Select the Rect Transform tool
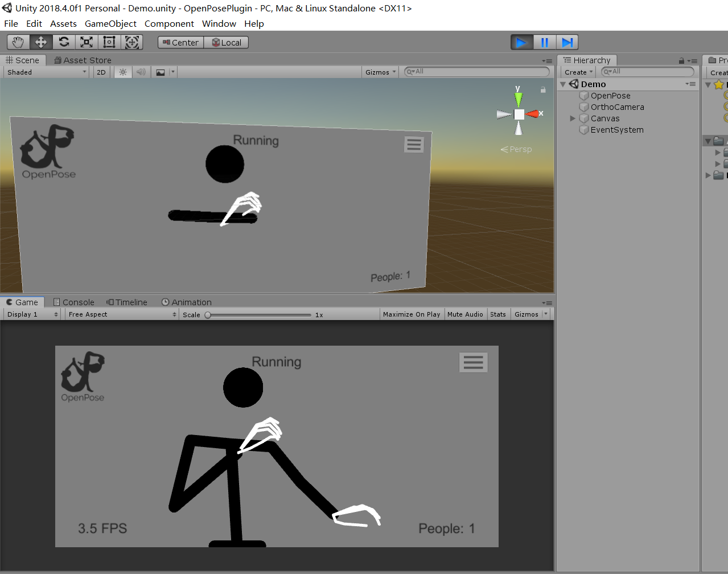This screenshot has height=574, width=728. click(109, 42)
